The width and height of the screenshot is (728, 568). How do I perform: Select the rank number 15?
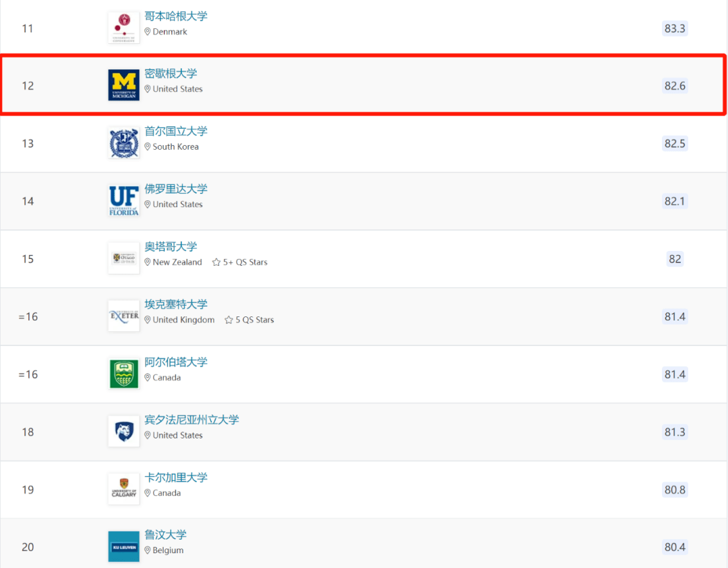pyautogui.click(x=28, y=259)
